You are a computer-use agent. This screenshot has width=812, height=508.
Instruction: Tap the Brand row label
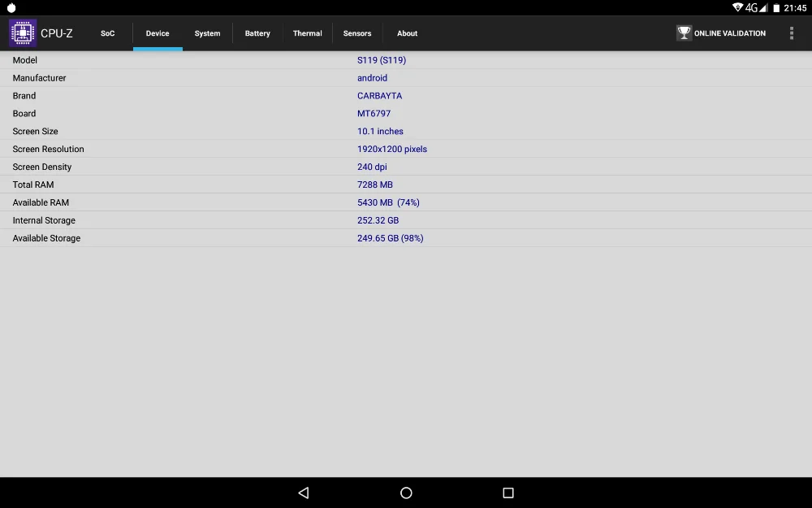click(24, 96)
